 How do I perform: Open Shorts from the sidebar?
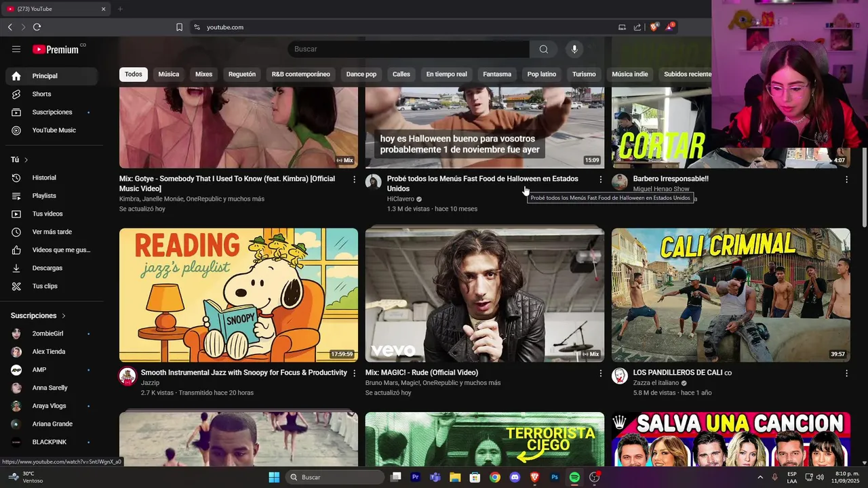[x=52, y=94]
